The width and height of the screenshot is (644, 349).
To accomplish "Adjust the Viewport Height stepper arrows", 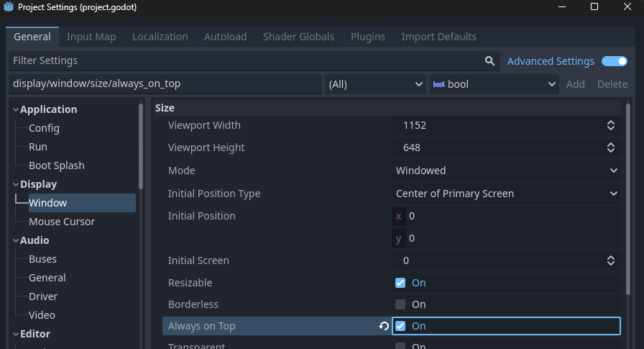I will click(611, 148).
